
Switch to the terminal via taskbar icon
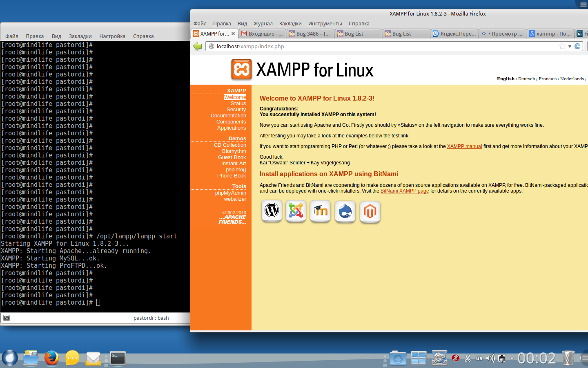coord(118,358)
